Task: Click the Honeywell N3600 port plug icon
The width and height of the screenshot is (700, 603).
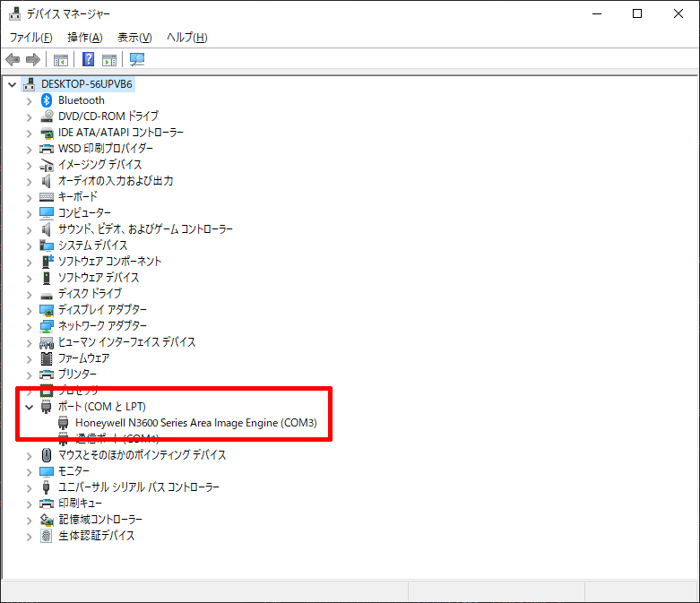Action: 64,423
